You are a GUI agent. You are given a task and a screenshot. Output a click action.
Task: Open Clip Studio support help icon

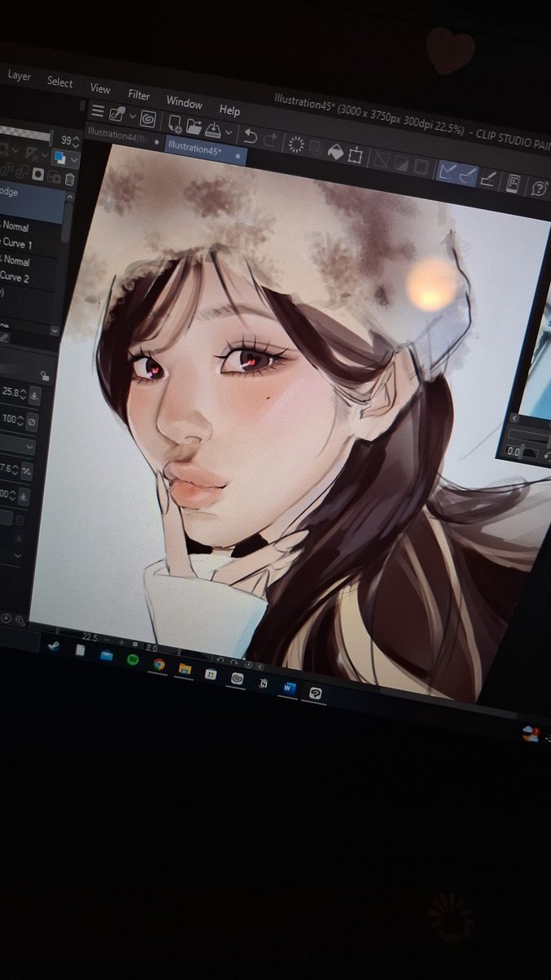540,189
